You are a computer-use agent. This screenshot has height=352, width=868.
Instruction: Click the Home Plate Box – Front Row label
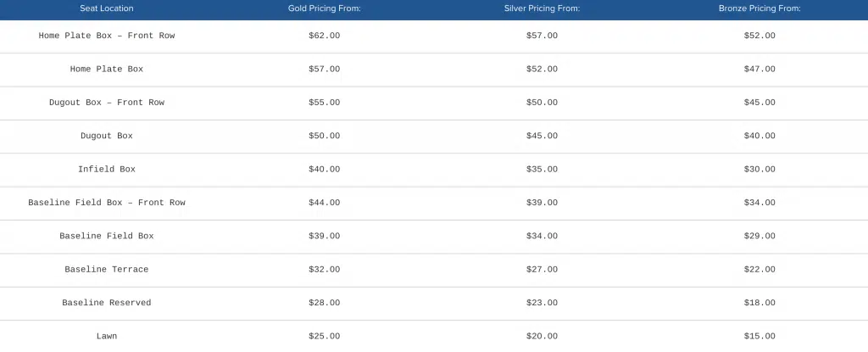pos(107,36)
